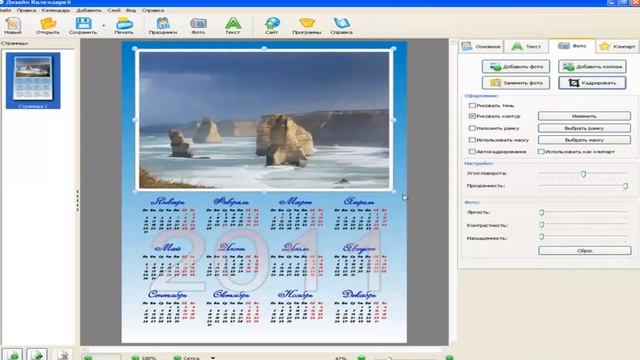Click the Насыщенность slider handle
The width and height of the screenshot is (640, 360).
click(x=542, y=237)
